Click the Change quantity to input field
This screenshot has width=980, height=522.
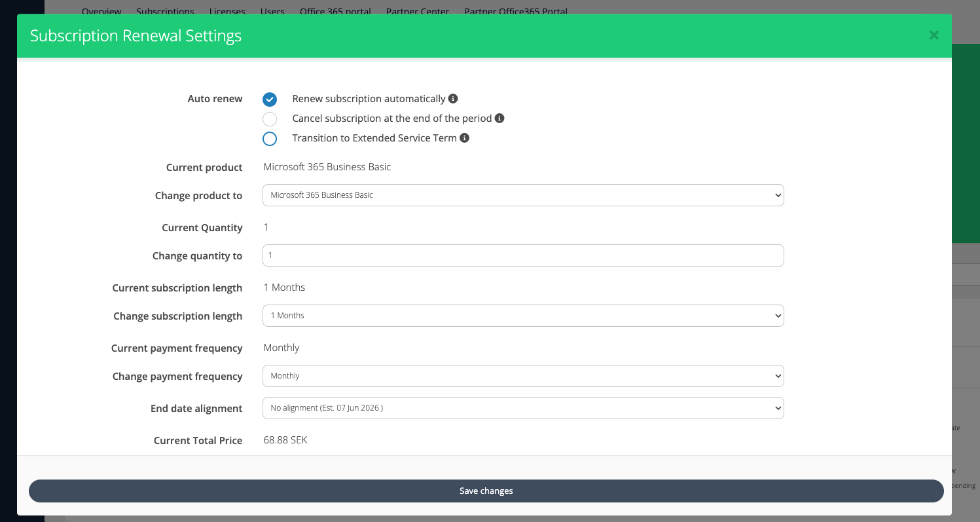pos(522,255)
